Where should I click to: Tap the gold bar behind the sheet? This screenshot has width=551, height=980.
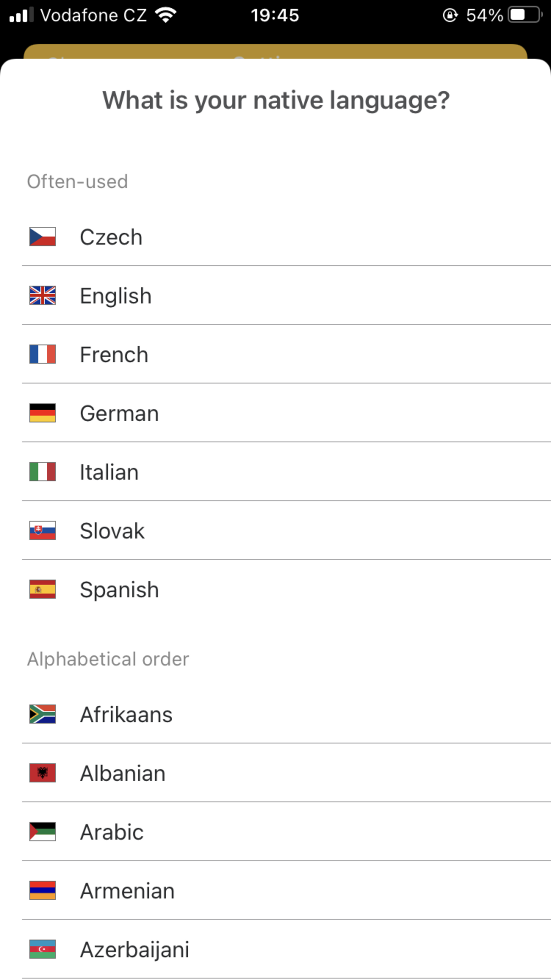[275, 51]
